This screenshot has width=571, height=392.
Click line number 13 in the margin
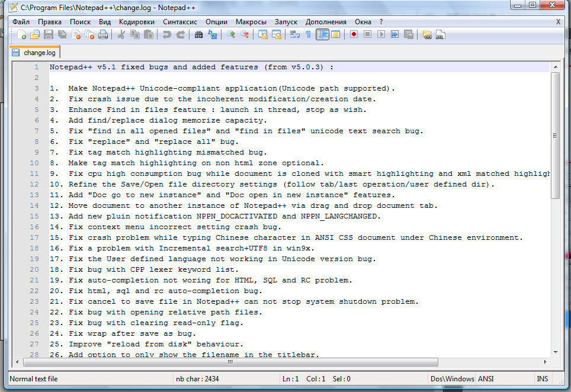coord(34,195)
